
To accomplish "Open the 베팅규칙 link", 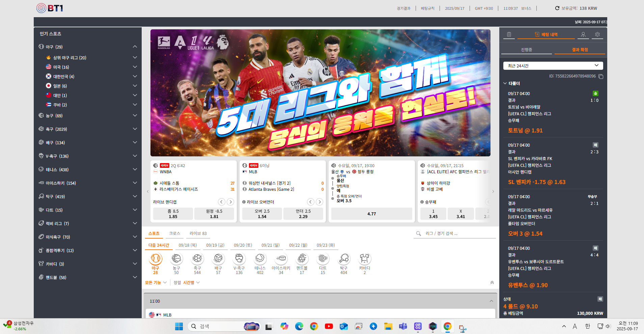I will click(x=427, y=8).
